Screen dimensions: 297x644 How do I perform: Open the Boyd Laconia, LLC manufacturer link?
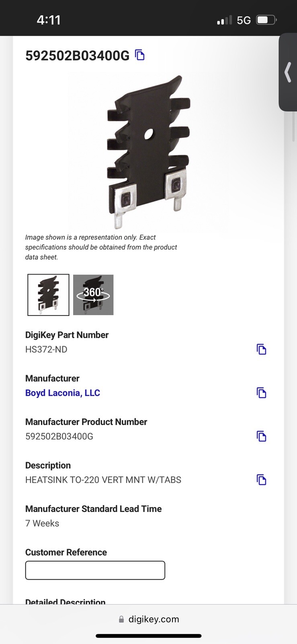tap(63, 393)
